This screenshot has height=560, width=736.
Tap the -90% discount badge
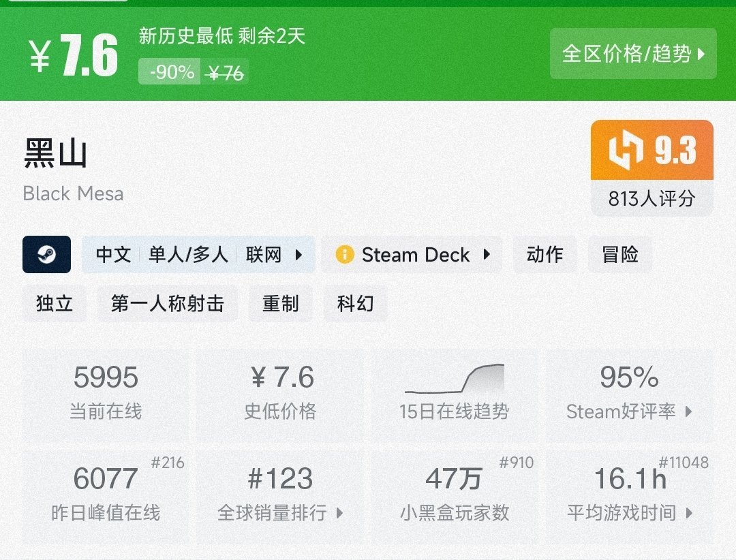tap(170, 72)
